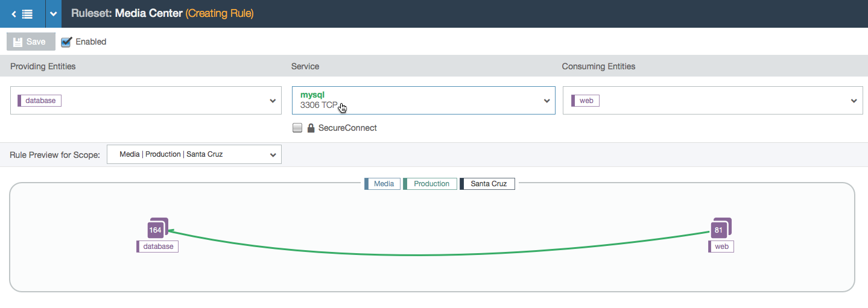
Task: Click the database label under the 164 group
Action: [x=157, y=247]
